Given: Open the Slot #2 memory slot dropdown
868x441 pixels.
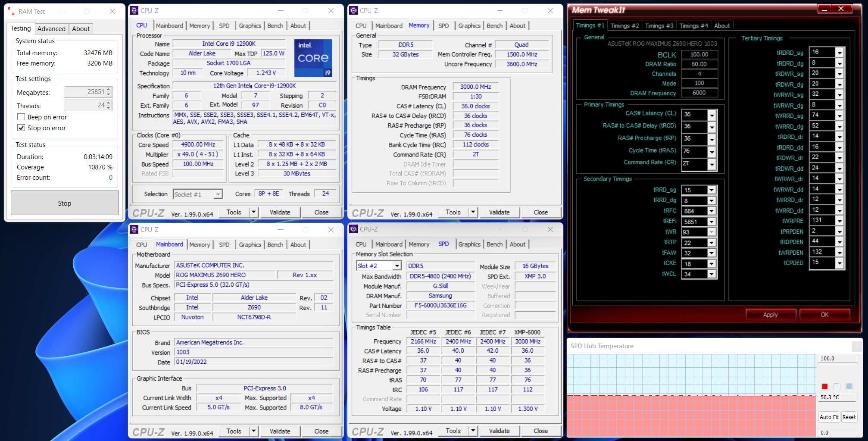Looking at the screenshot, I should click(397, 266).
